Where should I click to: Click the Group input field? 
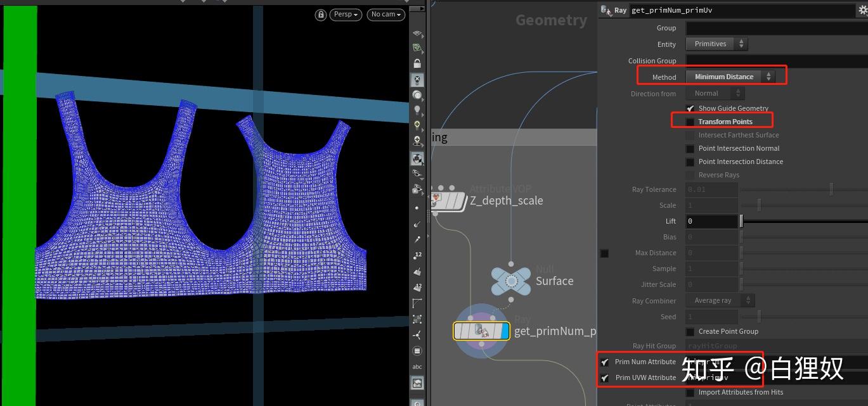(777, 28)
